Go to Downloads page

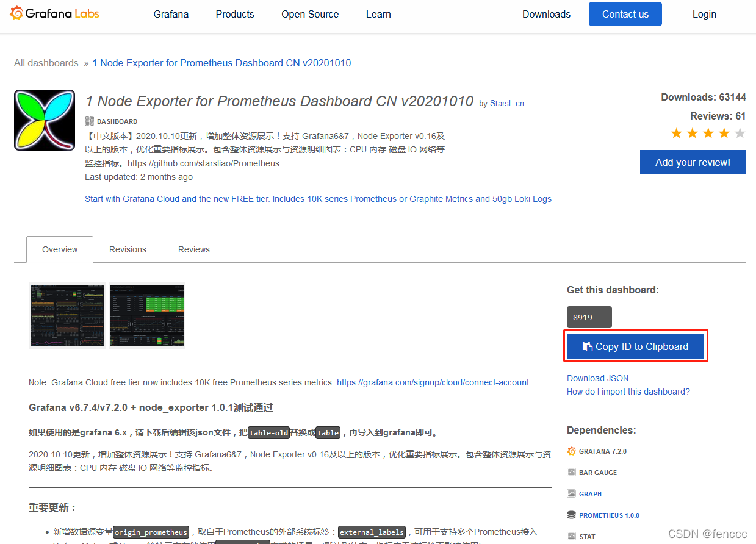pyautogui.click(x=546, y=14)
